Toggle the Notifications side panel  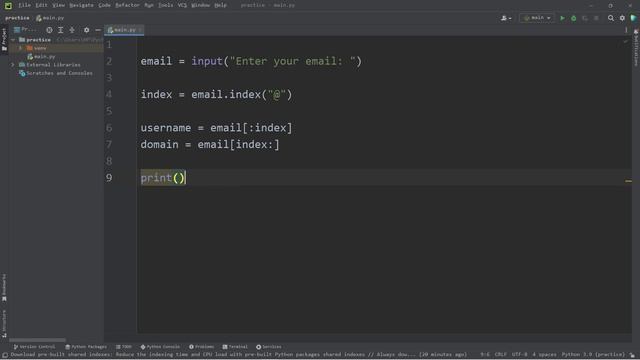636,48
